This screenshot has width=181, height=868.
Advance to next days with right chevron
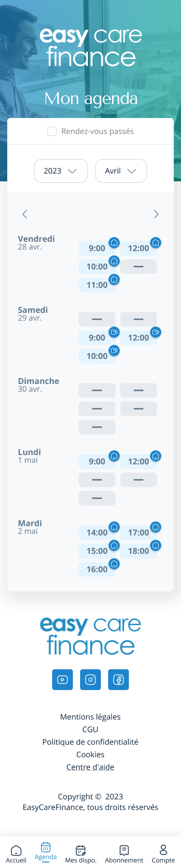point(156,214)
